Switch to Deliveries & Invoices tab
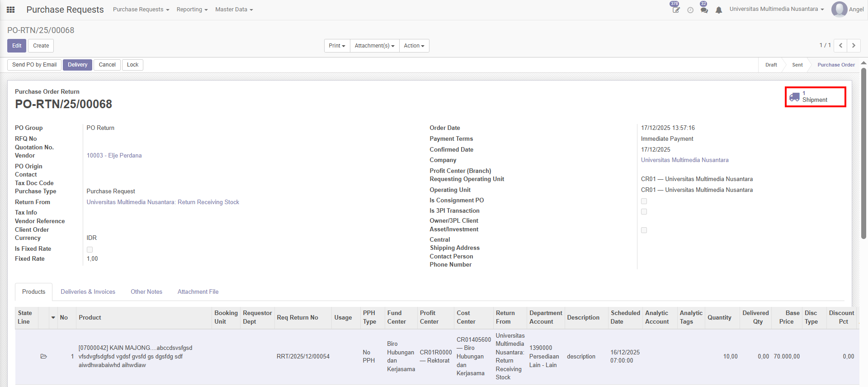This screenshot has width=868, height=387. [x=88, y=292]
